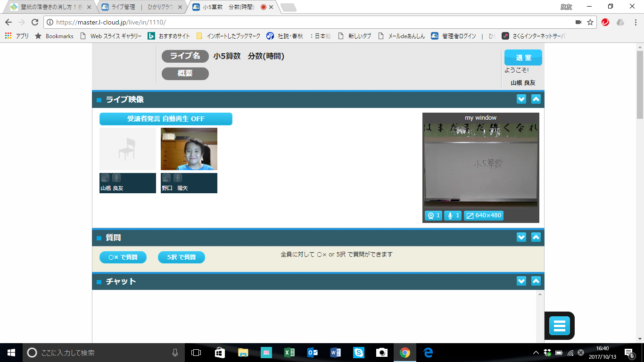644x362 pixels.
Task: Toggle the microphone selector in my window
Action: coord(453,216)
